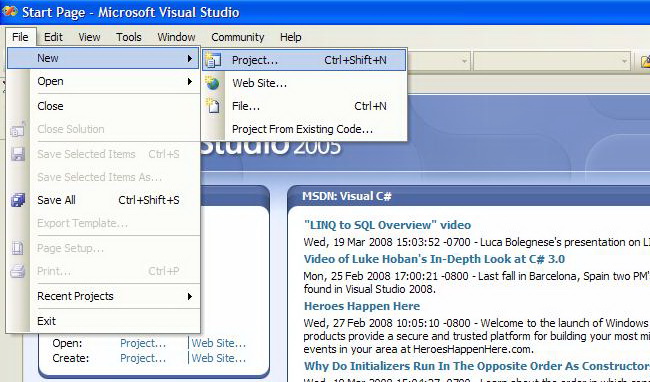Click the MSDN: Visual C# panel header
The width and height of the screenshot is (650, 382).
(468, 196)
